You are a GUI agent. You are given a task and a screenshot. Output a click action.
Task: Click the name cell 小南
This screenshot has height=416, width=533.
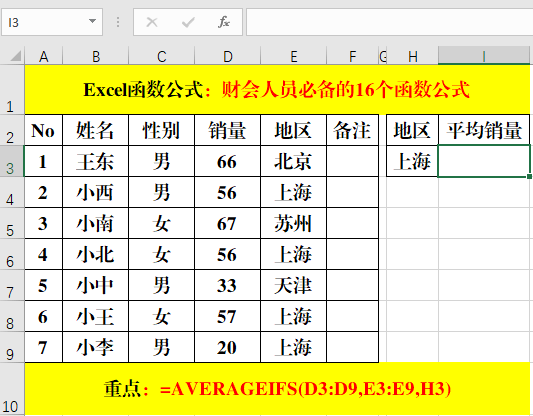[x=96, y=223]
